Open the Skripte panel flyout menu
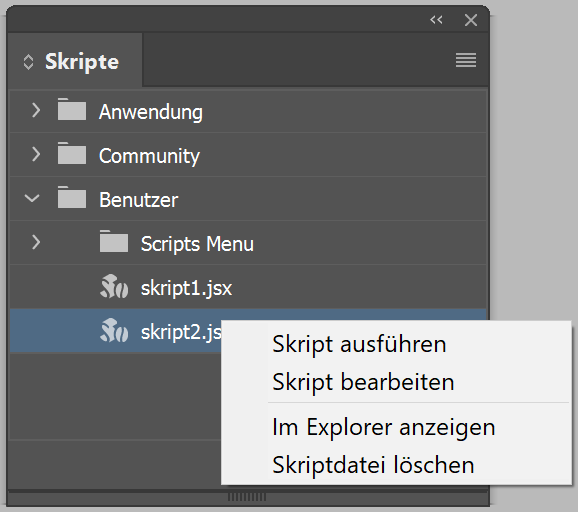The height and width of the screenshot is (512, 578). [466, 60]
